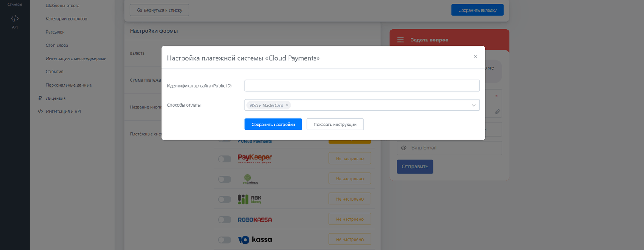Go back with Вернуться к списку
This screenshot has width=644, height=250.
pyautogui.click(x=159, y=10)
